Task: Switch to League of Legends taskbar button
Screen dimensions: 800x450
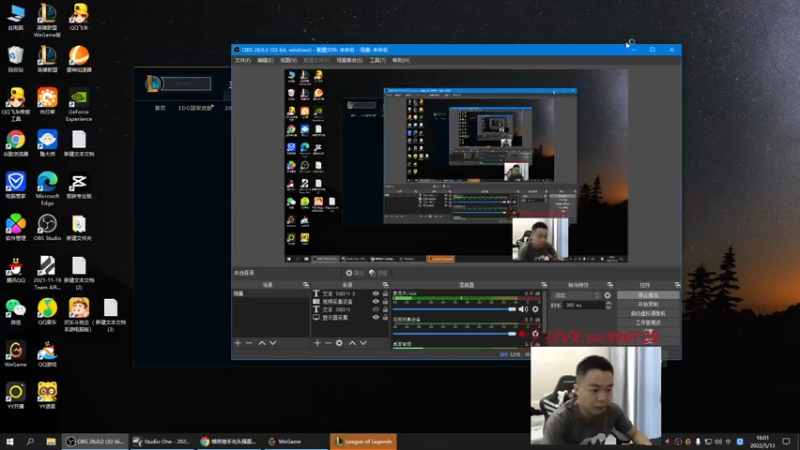Action: pos(363,441)
